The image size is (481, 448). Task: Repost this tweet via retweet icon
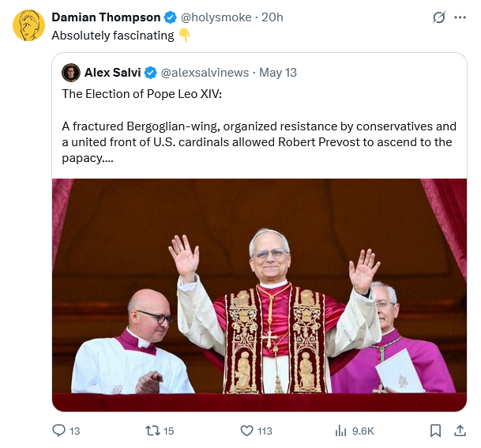(153, 431)
